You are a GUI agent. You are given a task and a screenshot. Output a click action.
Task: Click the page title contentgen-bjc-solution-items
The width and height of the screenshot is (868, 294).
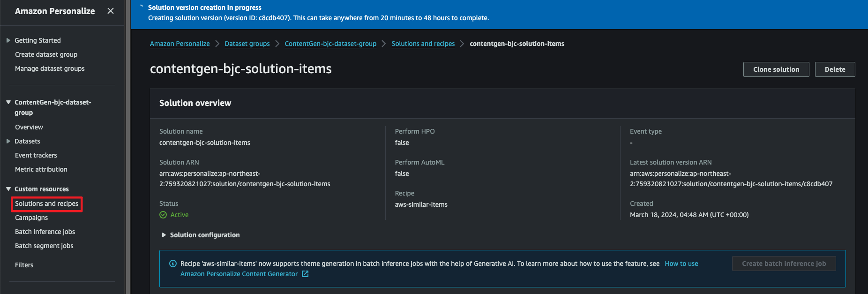(241, 69)
